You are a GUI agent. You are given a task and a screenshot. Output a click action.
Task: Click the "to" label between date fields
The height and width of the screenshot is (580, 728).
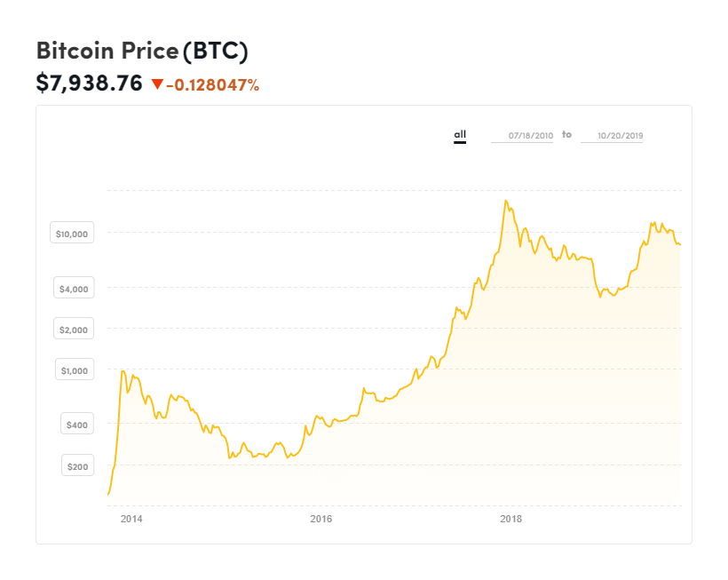(x=566, y=135)
